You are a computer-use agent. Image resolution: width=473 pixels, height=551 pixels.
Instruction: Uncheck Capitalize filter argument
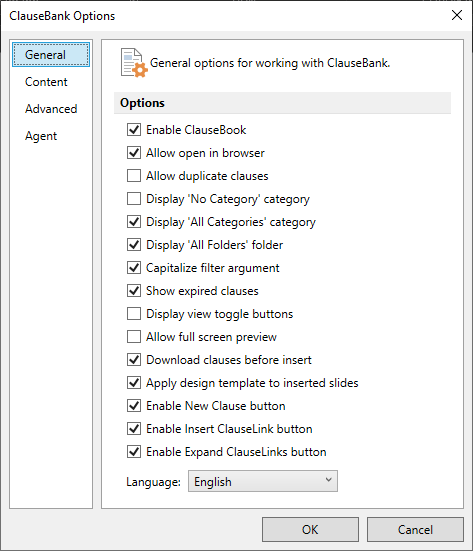coord(134,268)
